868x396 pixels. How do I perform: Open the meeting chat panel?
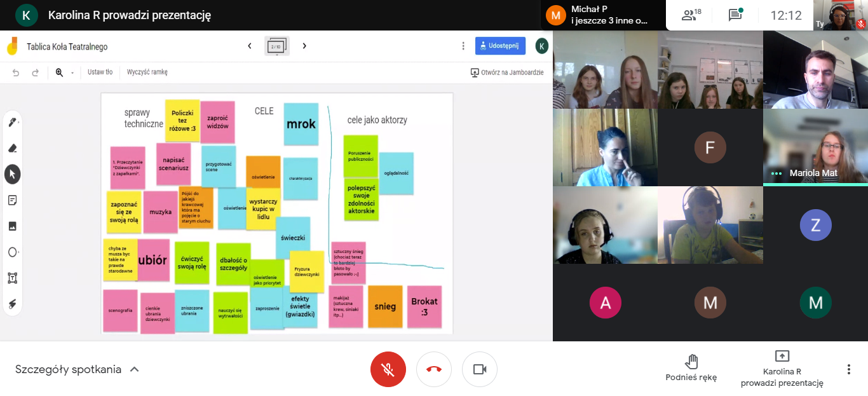coord(735,15)
